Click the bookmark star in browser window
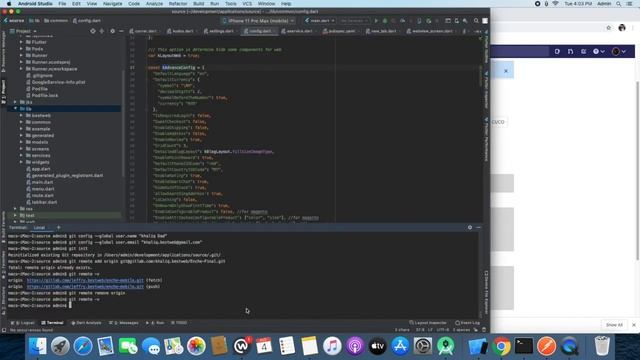Viewport: 640px width, 360px height. [x=609, y=28]
